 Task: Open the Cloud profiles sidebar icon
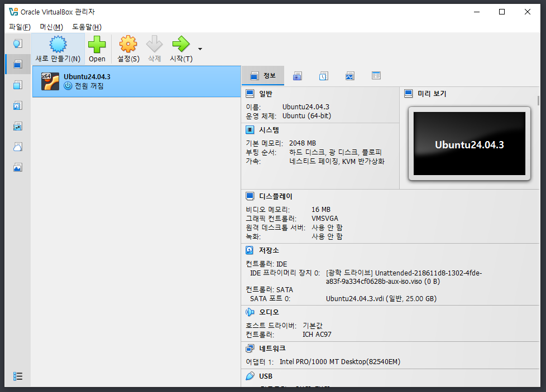pyautogui.click(x=18, y=147)
